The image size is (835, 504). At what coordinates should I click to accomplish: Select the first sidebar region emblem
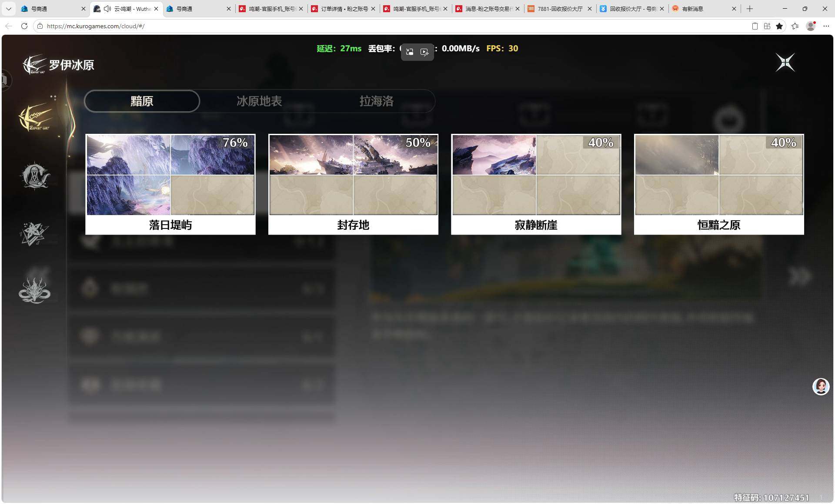(x=36, y=118)
